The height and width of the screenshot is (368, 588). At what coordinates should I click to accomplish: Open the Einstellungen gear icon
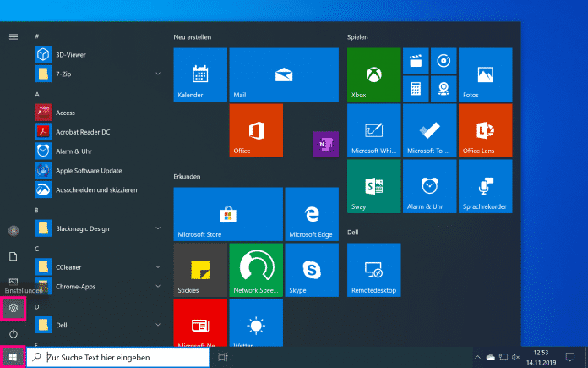click(14, 309)
